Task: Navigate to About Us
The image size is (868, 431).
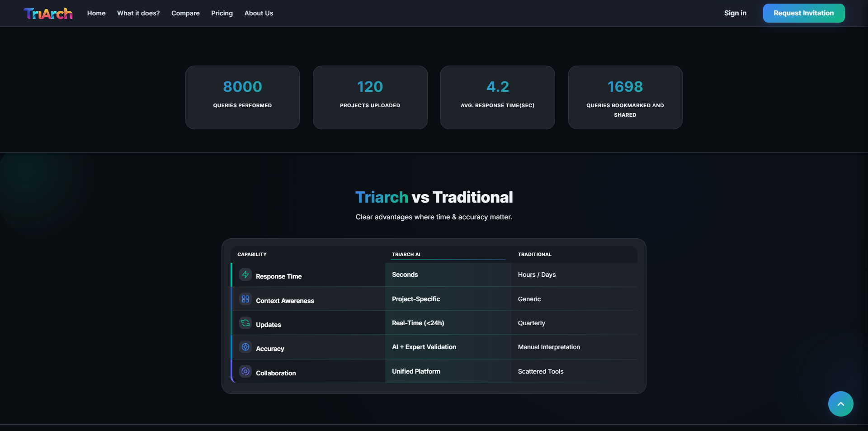Action: point(258,13)
